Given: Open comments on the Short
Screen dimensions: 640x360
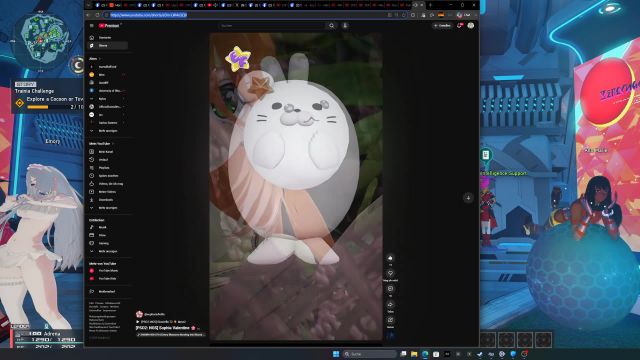Looking at the screenshot, I should coord(390,289).
